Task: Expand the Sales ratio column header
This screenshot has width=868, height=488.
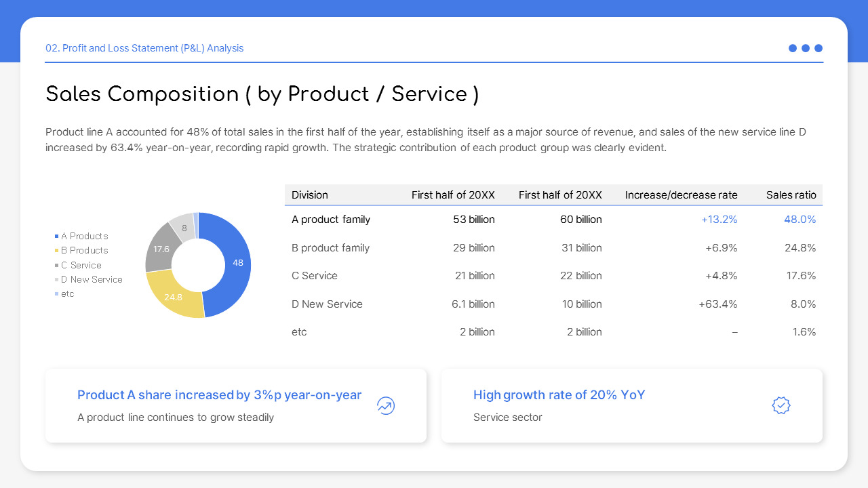Action: coord(791,195)
